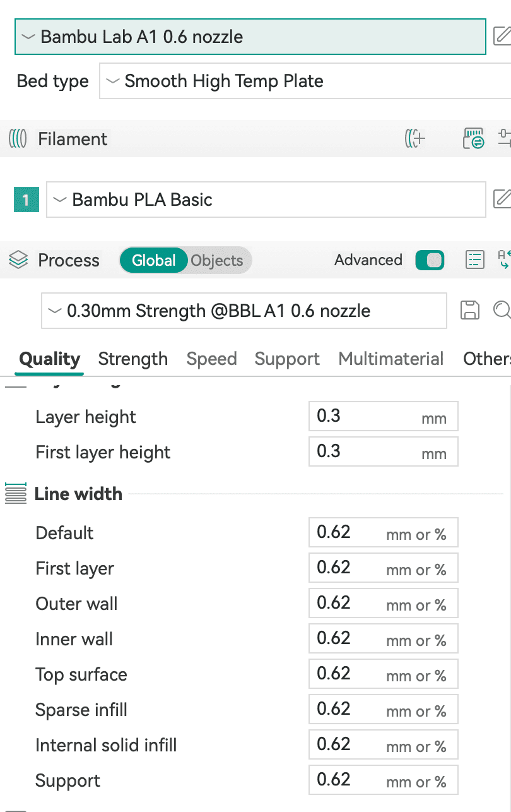Click the Layer height label
Viewport: 511px width, 812px height.
86,417
